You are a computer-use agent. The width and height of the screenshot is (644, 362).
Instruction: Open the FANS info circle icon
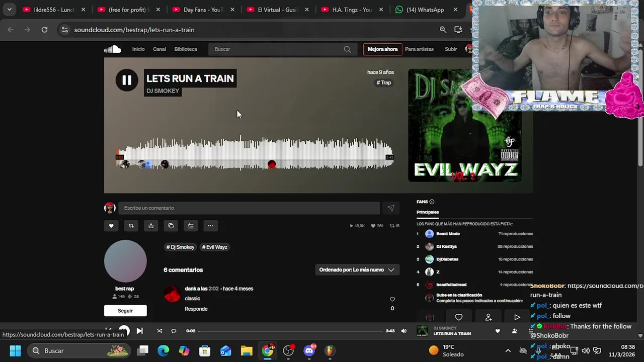432,202
